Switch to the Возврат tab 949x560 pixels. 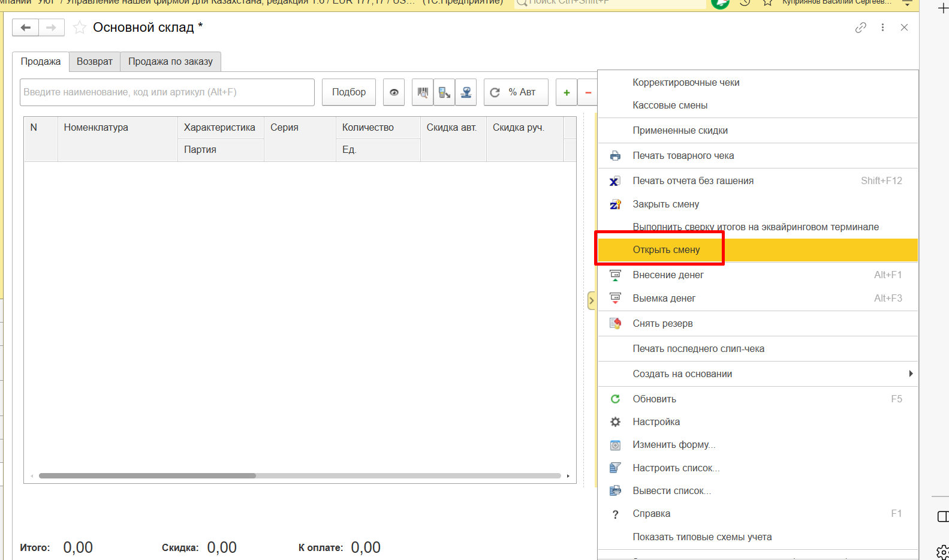95,62
